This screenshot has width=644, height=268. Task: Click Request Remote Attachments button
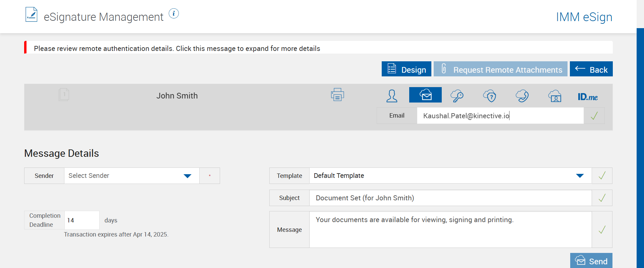click(500, 69)
